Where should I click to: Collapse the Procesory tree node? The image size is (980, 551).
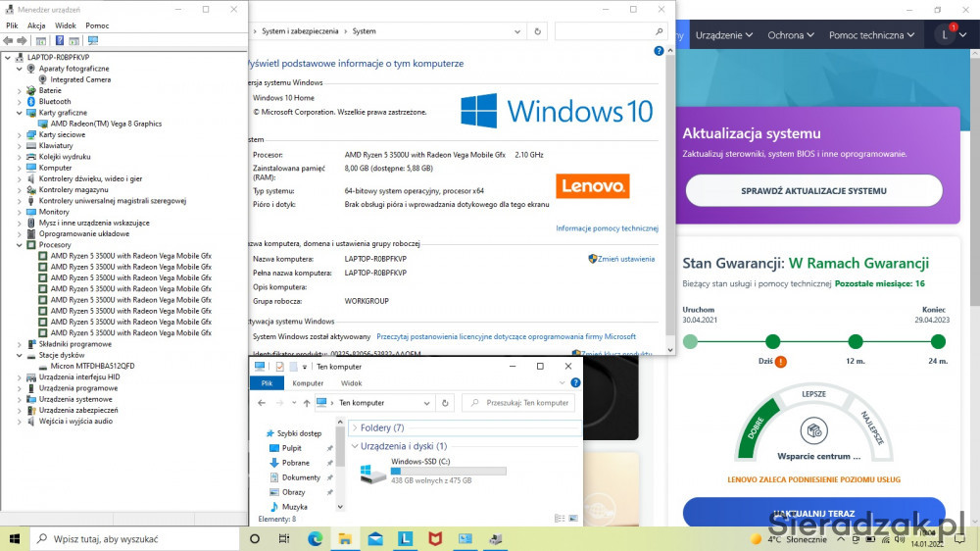[19, 245]
